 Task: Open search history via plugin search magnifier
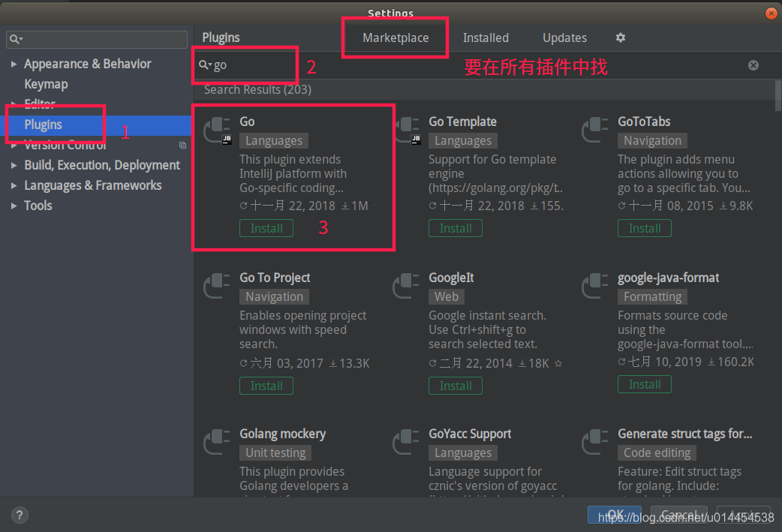pos(205,65)
